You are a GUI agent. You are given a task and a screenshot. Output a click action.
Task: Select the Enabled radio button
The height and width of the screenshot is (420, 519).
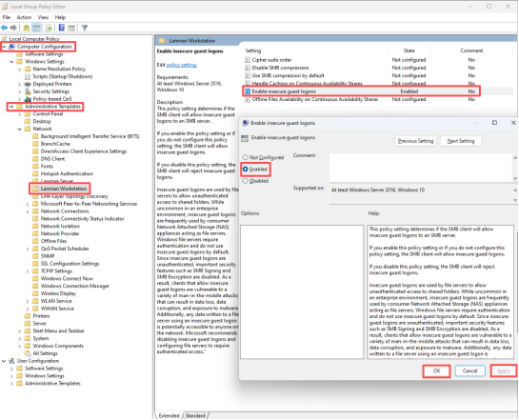246,170
